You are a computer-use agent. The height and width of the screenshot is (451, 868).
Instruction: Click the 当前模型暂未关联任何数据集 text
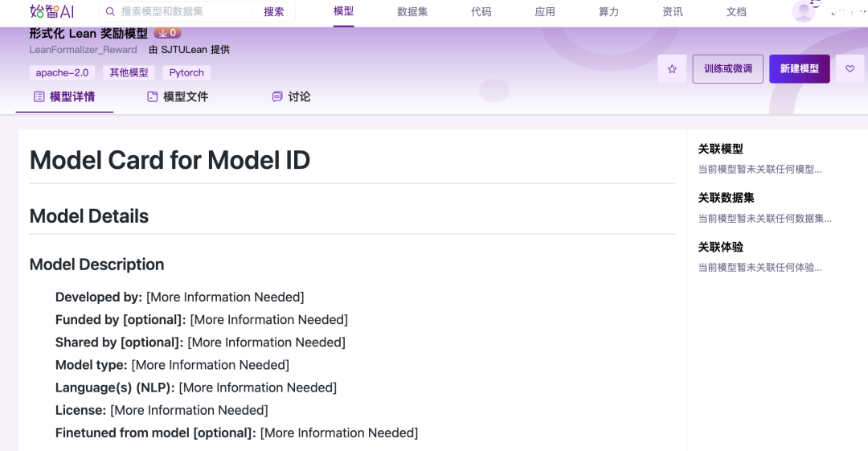pos(764,219)
